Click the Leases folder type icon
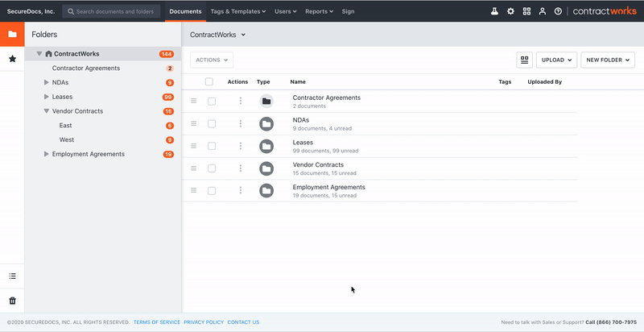This screenshot has height=332, width=644. [266, 146]
